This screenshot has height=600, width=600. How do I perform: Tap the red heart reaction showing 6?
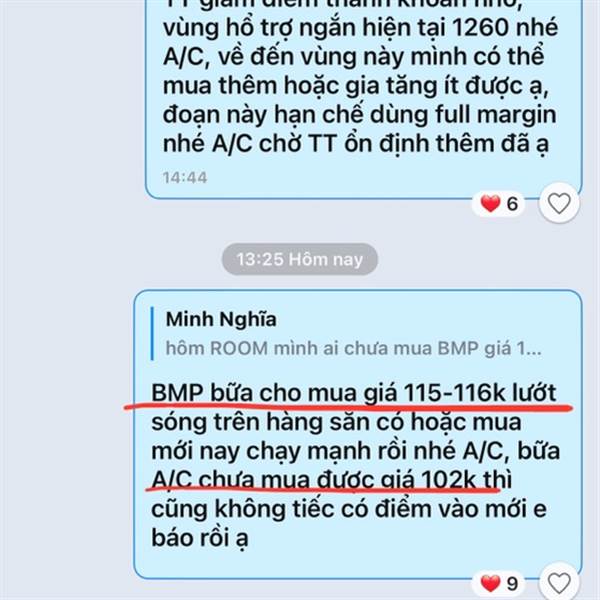(490, 203)
